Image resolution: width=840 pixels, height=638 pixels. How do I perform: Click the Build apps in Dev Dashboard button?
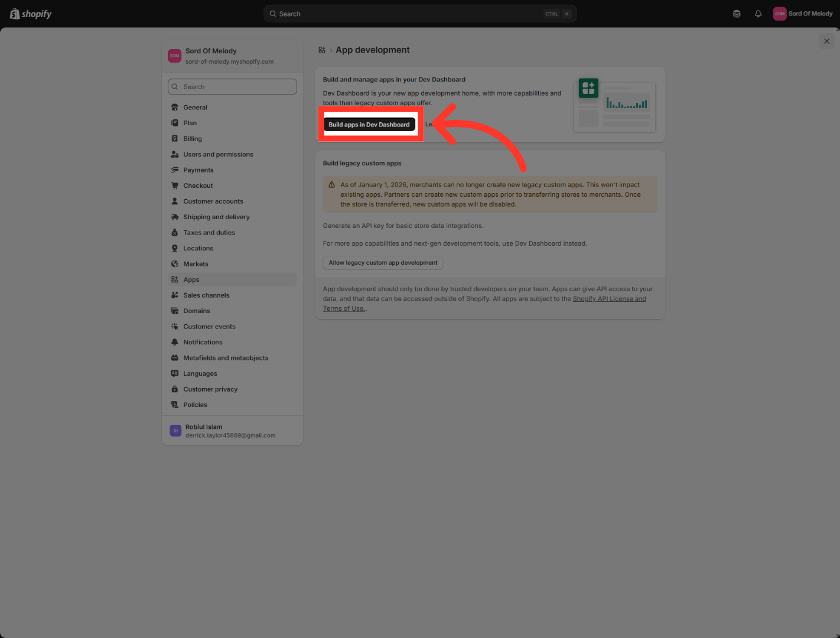(x=369, y=125)
